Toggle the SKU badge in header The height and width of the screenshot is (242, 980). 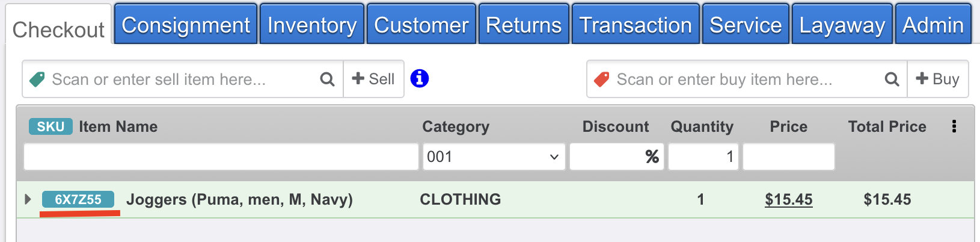(x=51, y=126)
